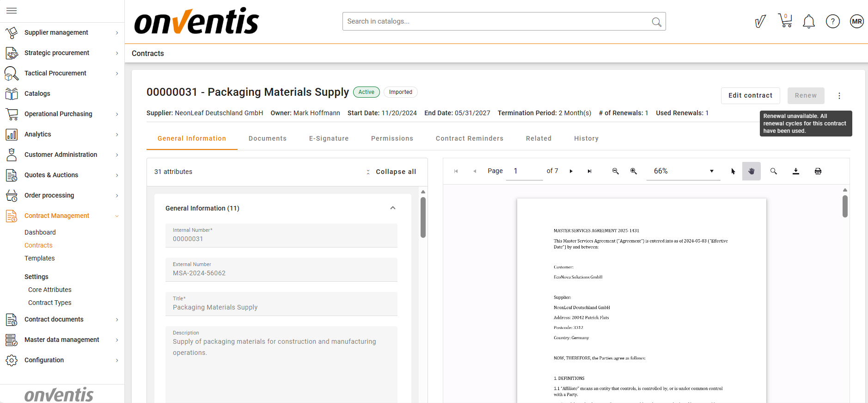Print the contract document
The width and height of the screenshot is (868, 403).
(818, 171)
